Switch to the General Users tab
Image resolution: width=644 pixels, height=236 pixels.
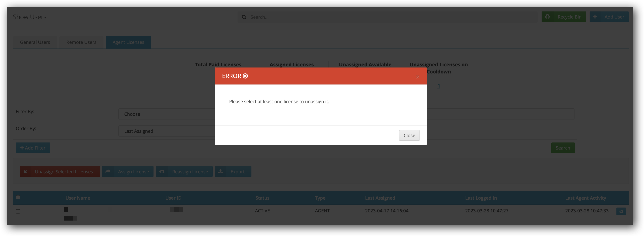click(x=35, y=42)
